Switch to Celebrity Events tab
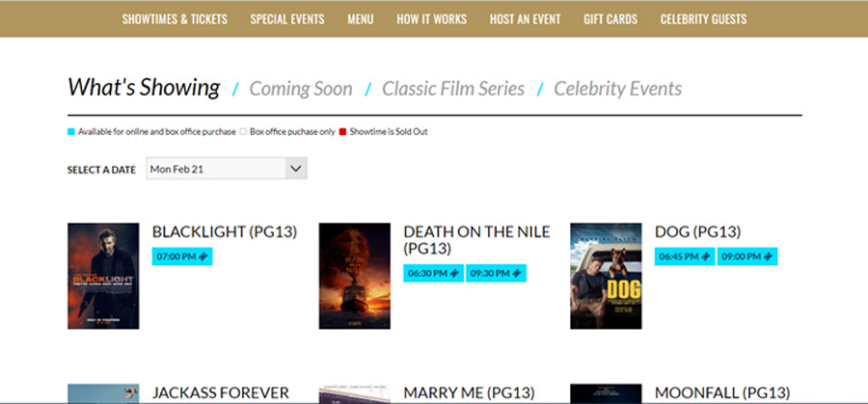868x404 pixels. pyautogui.click(x=618, y=89)
